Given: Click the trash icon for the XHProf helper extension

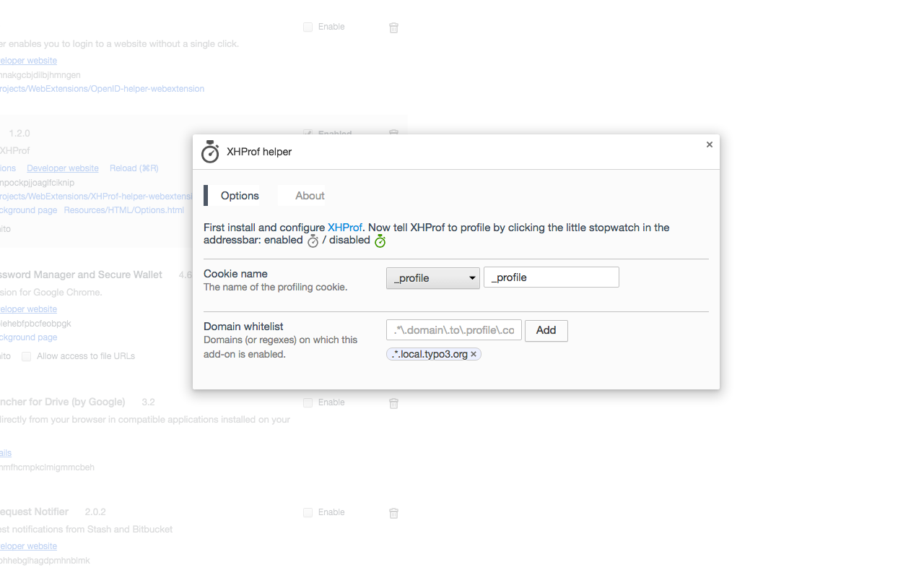Looking at the screenshot, I should pyautogui.click(x=393, y=134).
